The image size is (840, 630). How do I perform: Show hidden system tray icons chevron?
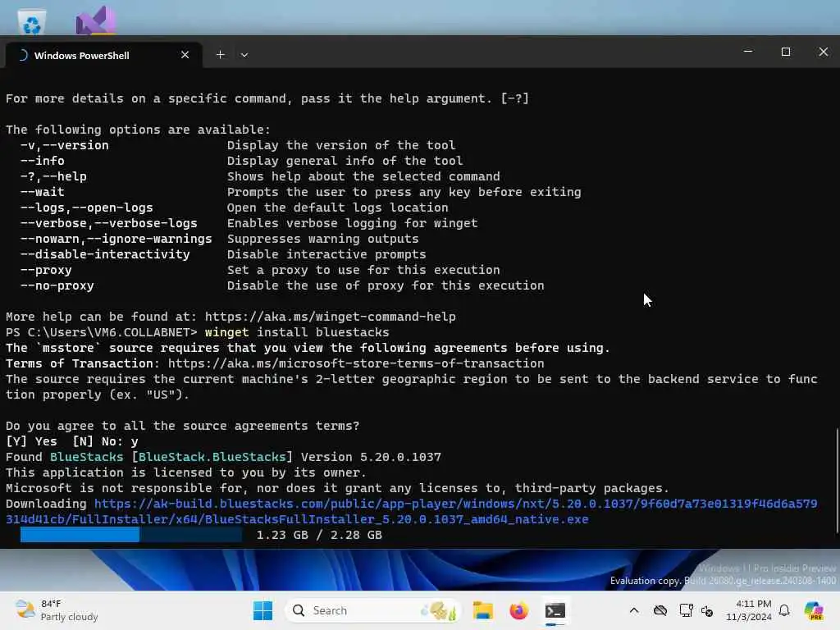[x=634, y=610]
